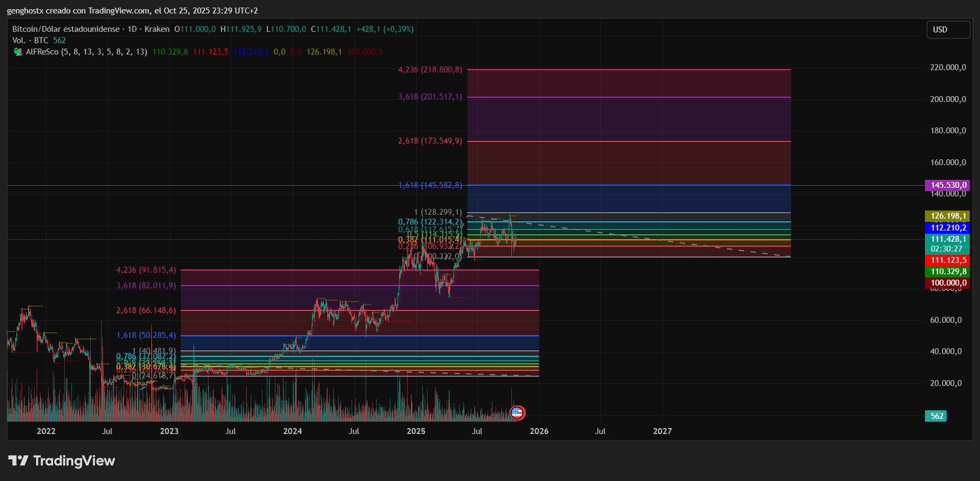Viewport: 980px width, 481px height.
Task: Click the 60.000,0 price axis tick
Action: [946, 320]
